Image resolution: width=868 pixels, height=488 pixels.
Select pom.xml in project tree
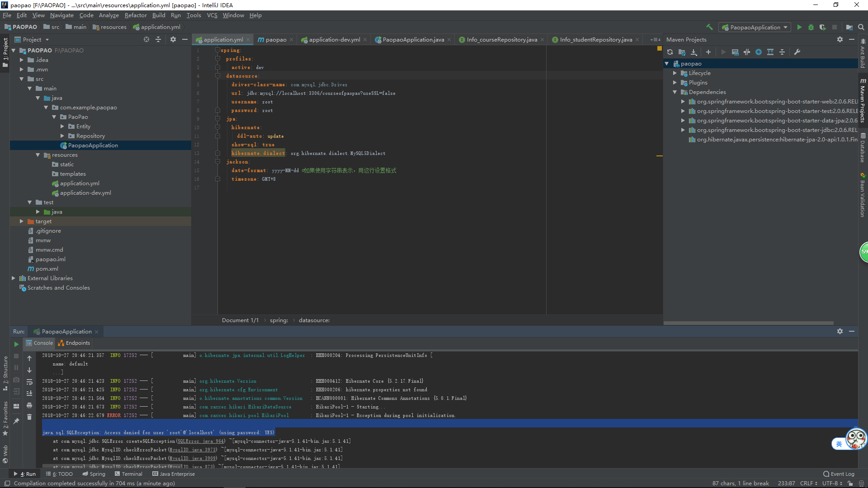click(x=47, y=269)
